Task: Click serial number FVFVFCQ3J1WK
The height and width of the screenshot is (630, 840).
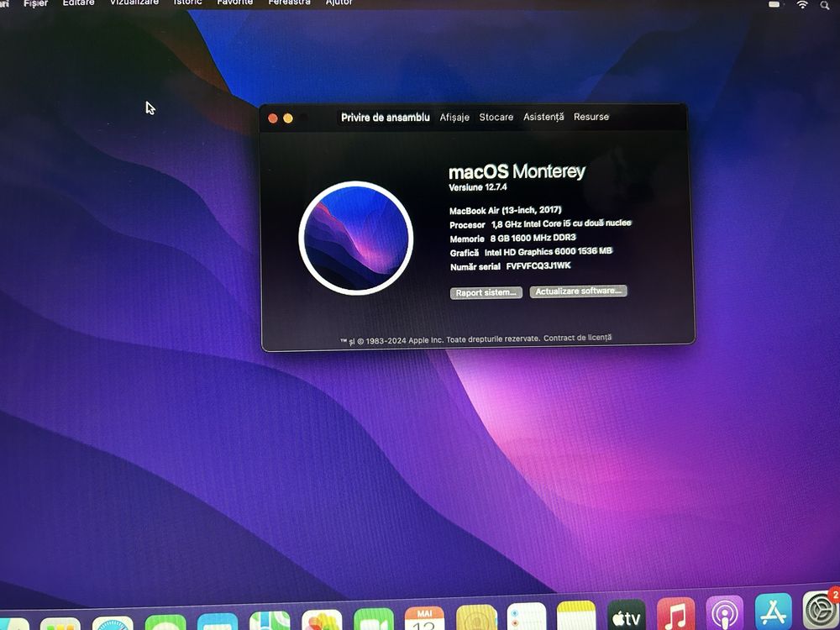Action: (x=538, y=265)
